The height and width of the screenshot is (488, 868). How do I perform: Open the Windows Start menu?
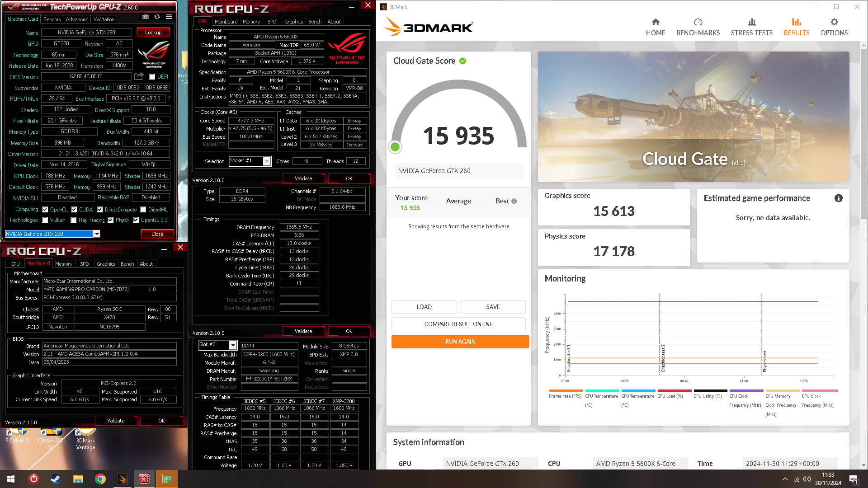[x=11, y=479]
